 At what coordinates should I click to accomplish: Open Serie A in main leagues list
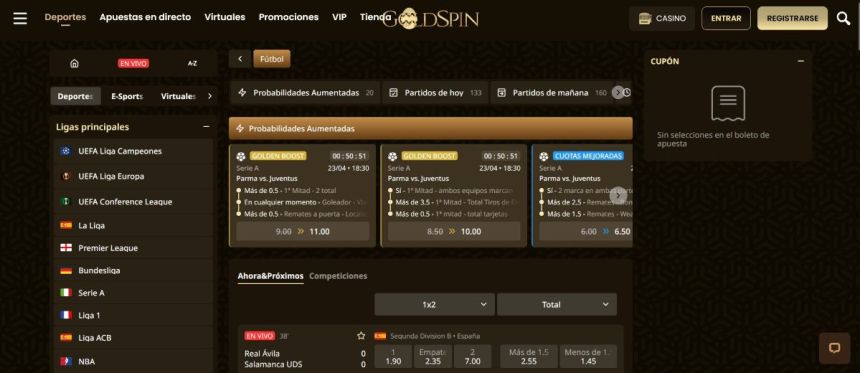pos(134,293)
